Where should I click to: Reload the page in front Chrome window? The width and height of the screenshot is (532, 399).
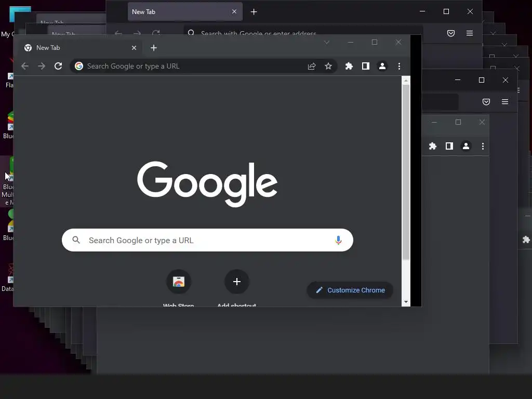tap(58, 66)
